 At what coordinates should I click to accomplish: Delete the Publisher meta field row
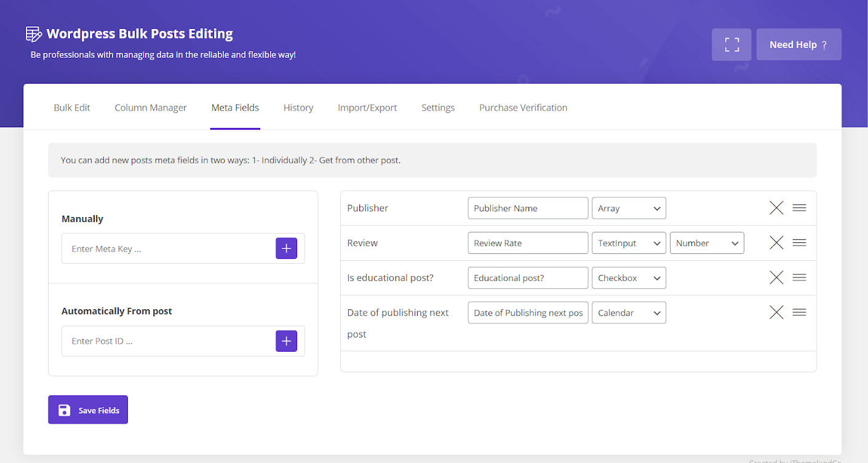pos(776,208)
